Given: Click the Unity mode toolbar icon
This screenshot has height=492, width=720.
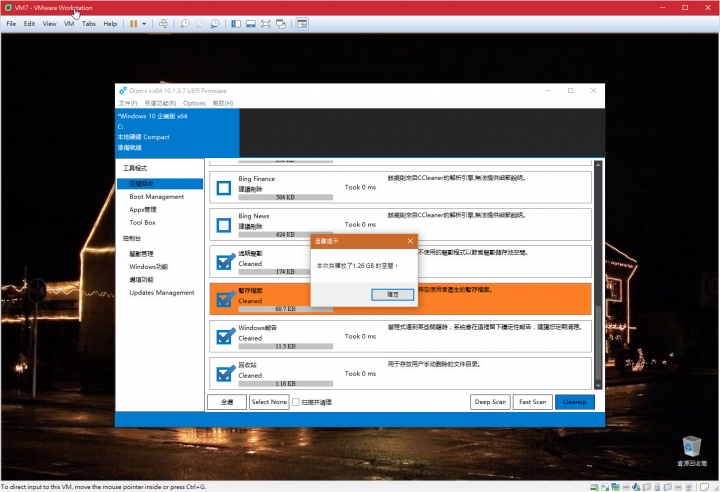Looking at the screenshot, I should (x=281, y=24).
